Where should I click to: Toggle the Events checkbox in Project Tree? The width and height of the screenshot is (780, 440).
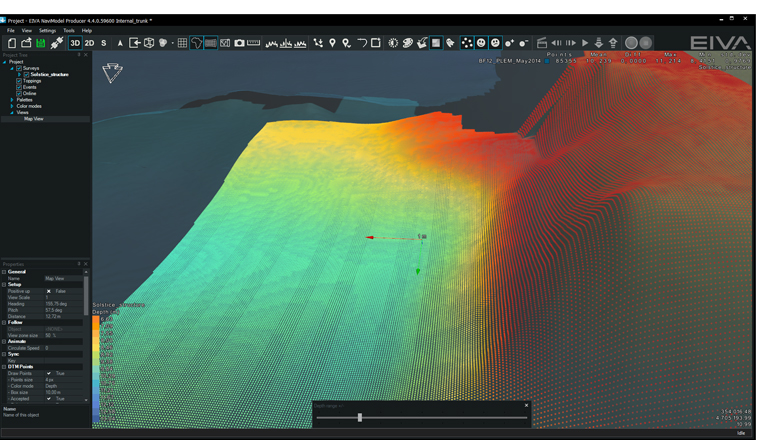[20, 87]
